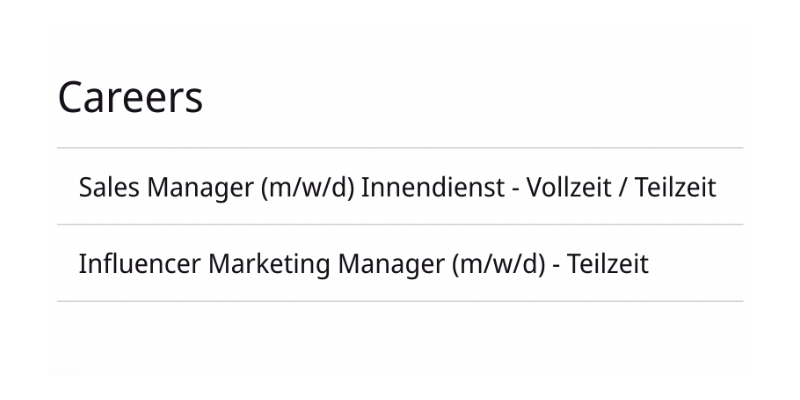Click the words "Influencer Marketing Manager"
Viewport: 800px width, 400px height.
261,264
